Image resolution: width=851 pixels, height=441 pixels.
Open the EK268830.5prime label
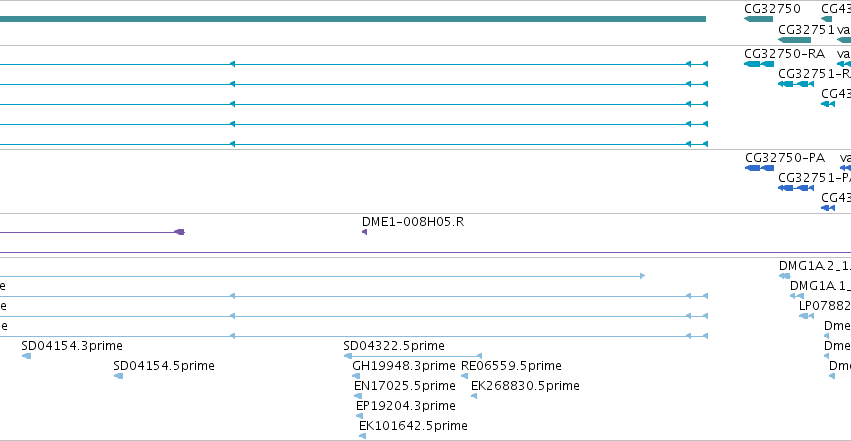[525, 386]
